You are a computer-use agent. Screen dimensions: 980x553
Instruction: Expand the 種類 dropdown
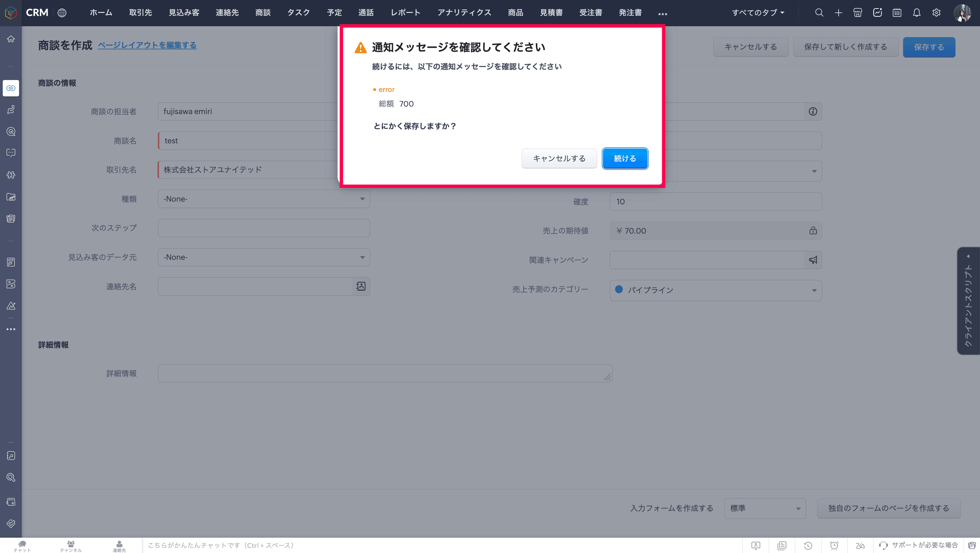tap(264, 199)
